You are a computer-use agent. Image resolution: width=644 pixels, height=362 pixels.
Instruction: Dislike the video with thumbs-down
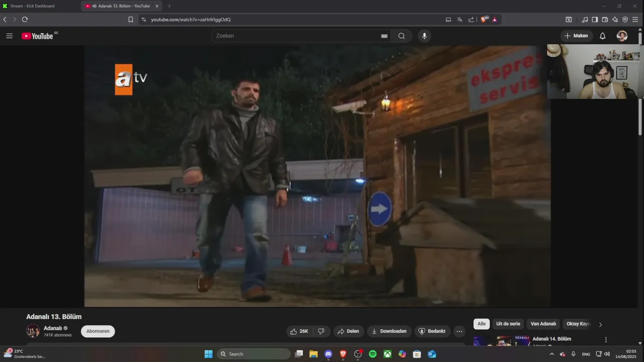click(321, 331)
